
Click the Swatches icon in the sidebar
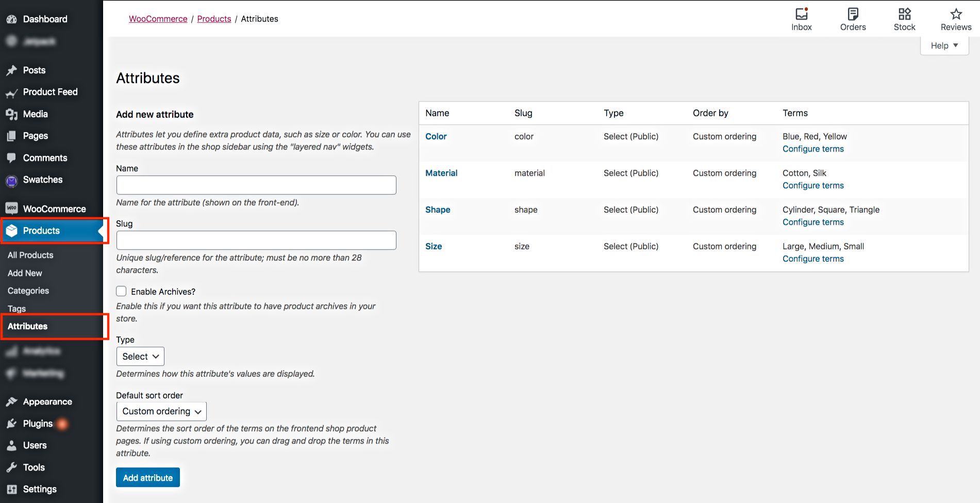pyautogui.click(x=11, y=180)
